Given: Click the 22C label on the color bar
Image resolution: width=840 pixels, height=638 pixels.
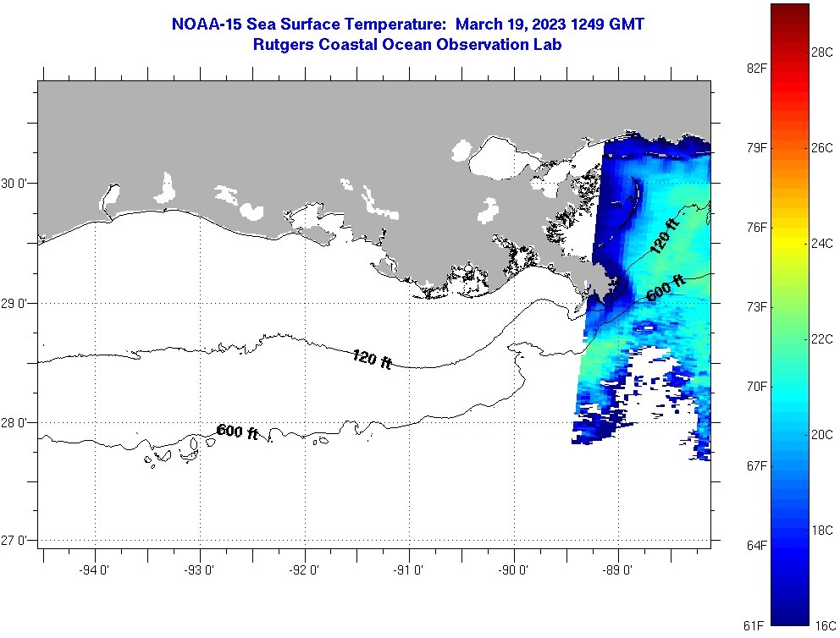Looking at the screenshot, I should coord(821,339).
